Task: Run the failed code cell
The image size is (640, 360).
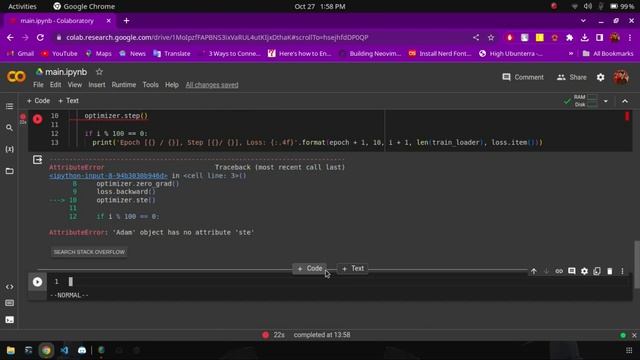Action: tap(38, 119)
